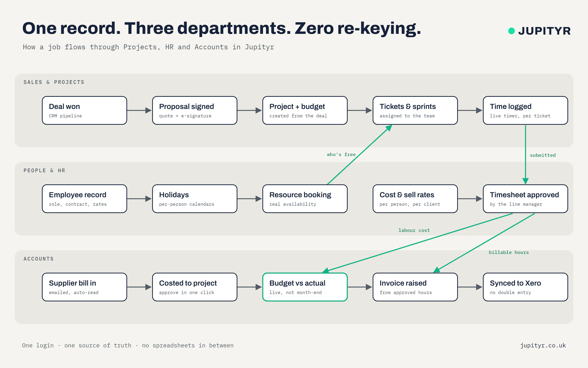Image resolution: width=588 pixels, height=368 pixels.
Task: Click the "labour cost" connector label
Action: click(x=414, y=230)
